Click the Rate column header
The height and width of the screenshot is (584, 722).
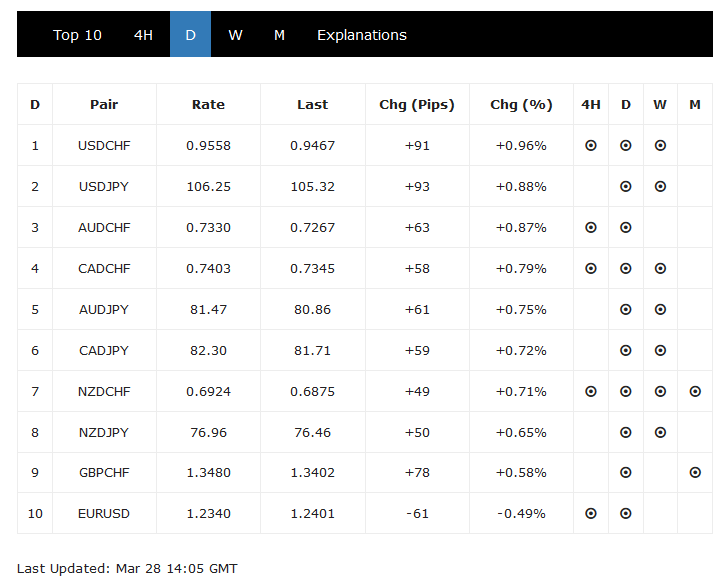pos(208,104)
